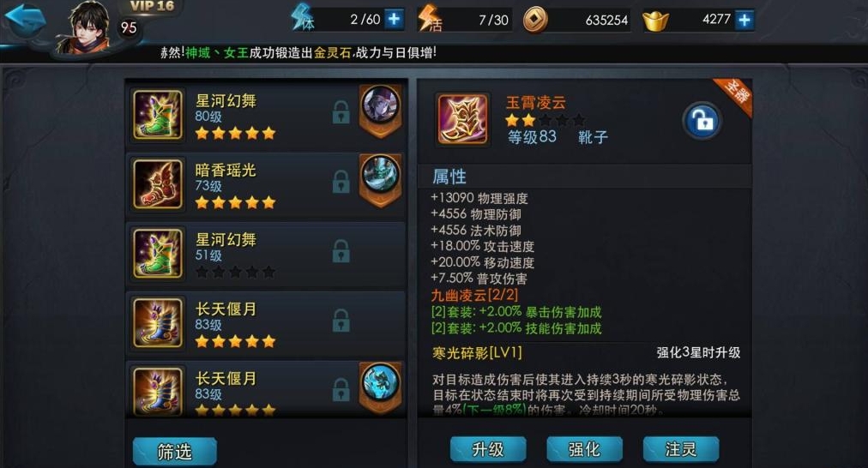Select the 长天偃月 83级 item without hero badge
The width and height of the screenshot is (868, 468).
(x=266, y=323)
